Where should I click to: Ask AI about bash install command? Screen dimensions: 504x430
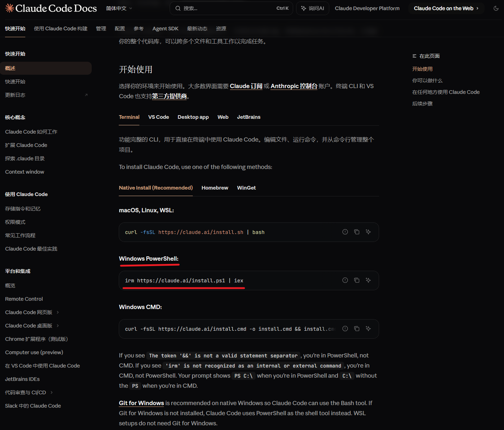click(x=368, y=232)
